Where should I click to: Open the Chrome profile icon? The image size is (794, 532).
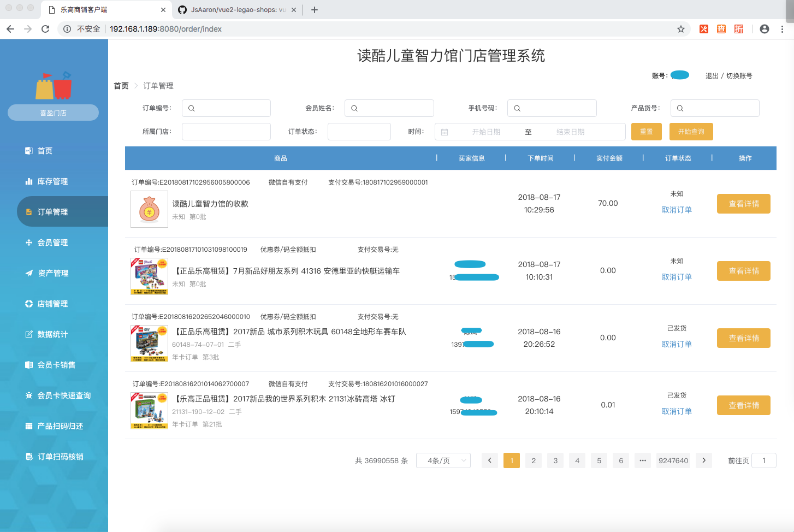coord(765,29)
